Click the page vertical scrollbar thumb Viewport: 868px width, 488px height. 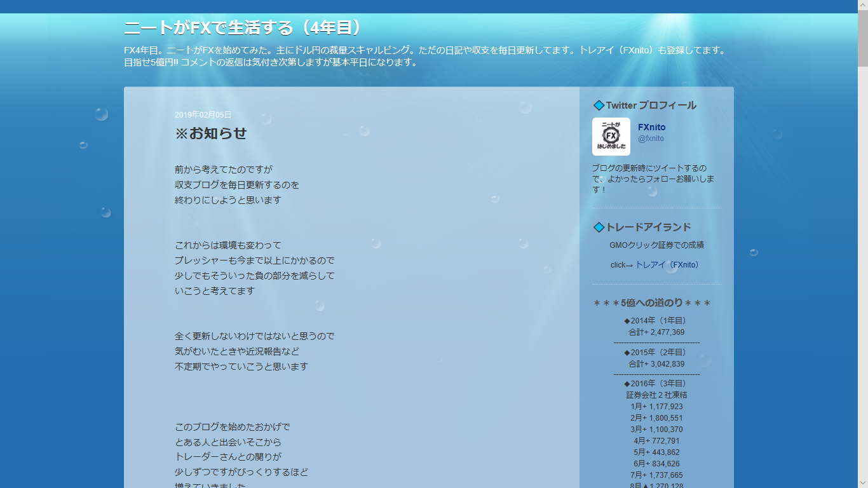863,39
